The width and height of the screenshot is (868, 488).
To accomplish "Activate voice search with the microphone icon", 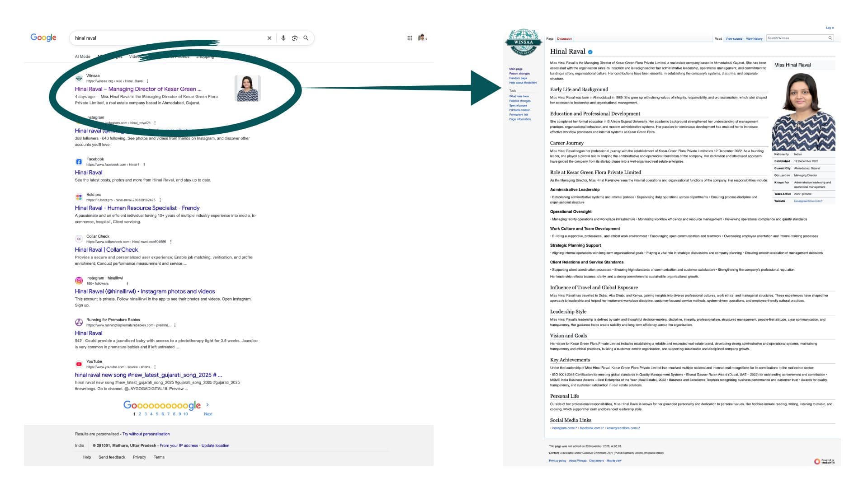I will click(283, 38).
